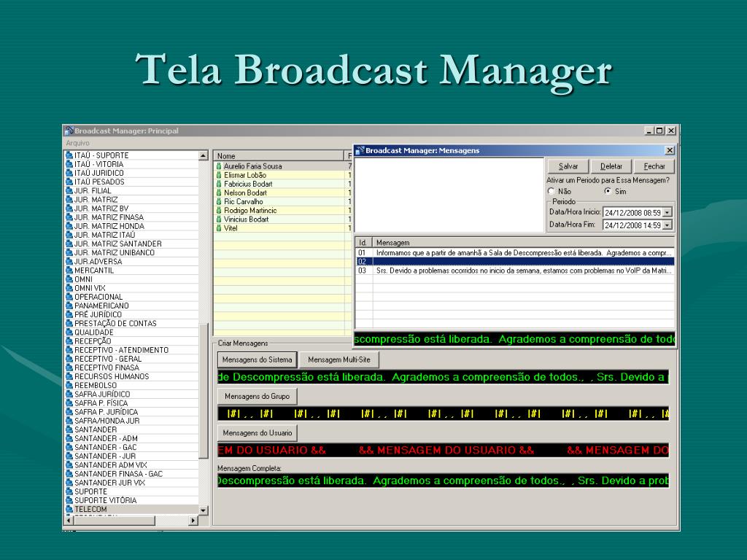747x560 pixels.
Task: Click the Mensagem Multi-Site button
Action: click(338, 359)
